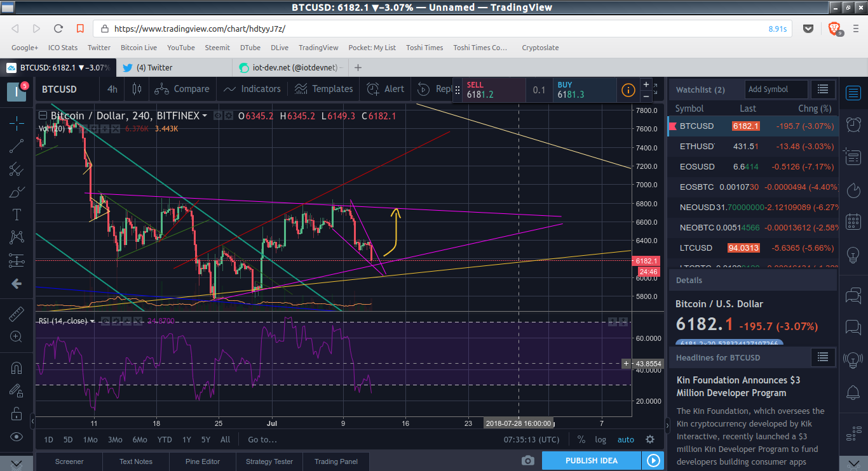The width and height of the screenshot is (868, 471).
Task: Expand the BITFINEX series dropdown arrow
Action: [x=205, y=116]
